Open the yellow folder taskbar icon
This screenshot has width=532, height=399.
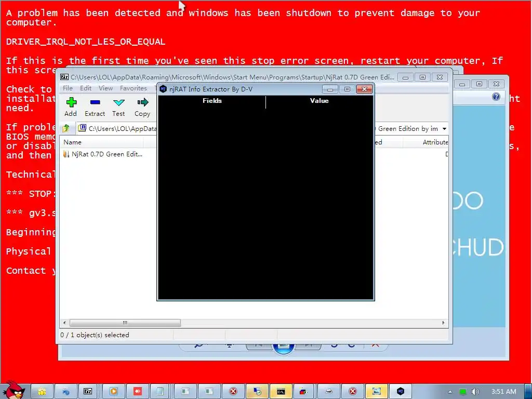coord(42,391)
